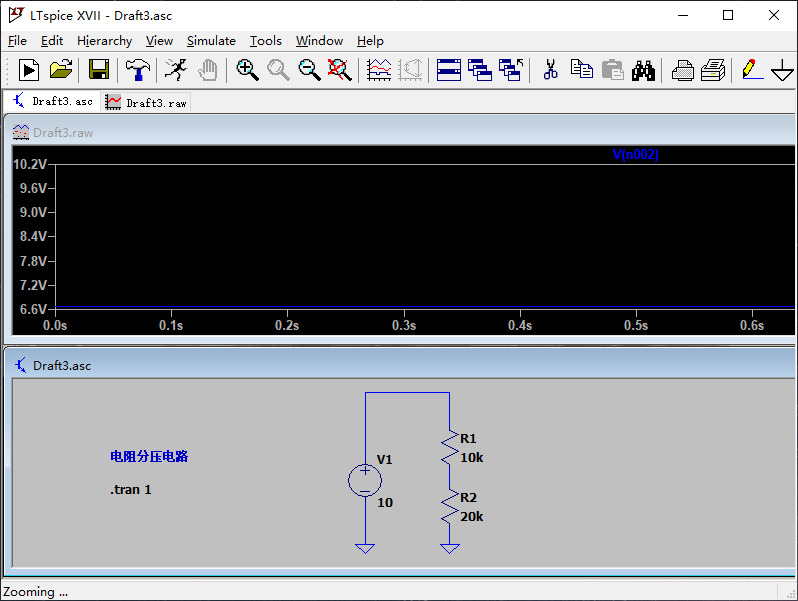Viewport: 798px width, 601px height.
Task: Switch to the Draft3.asc tab
Action: [53, 101]
